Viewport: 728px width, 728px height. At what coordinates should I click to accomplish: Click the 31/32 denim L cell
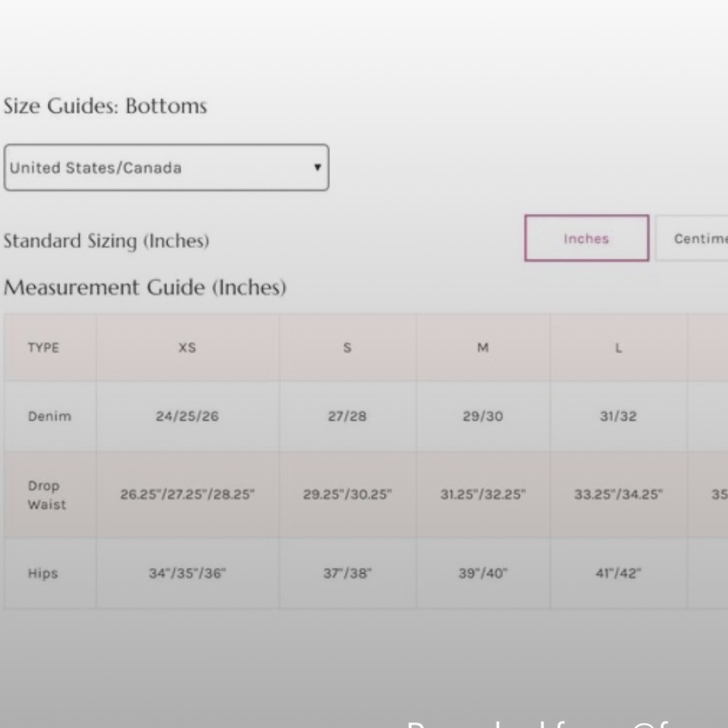pyautogui.click(x=618, y=416)
